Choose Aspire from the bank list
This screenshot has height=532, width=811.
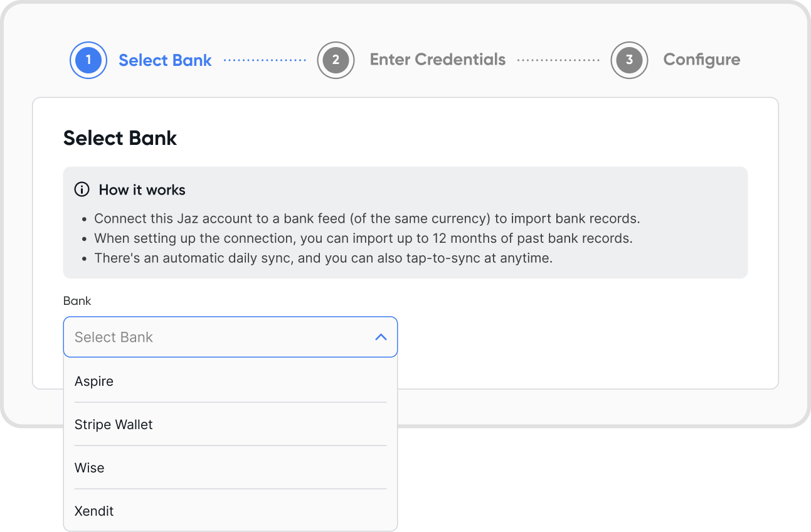click(x=230, y=381)
